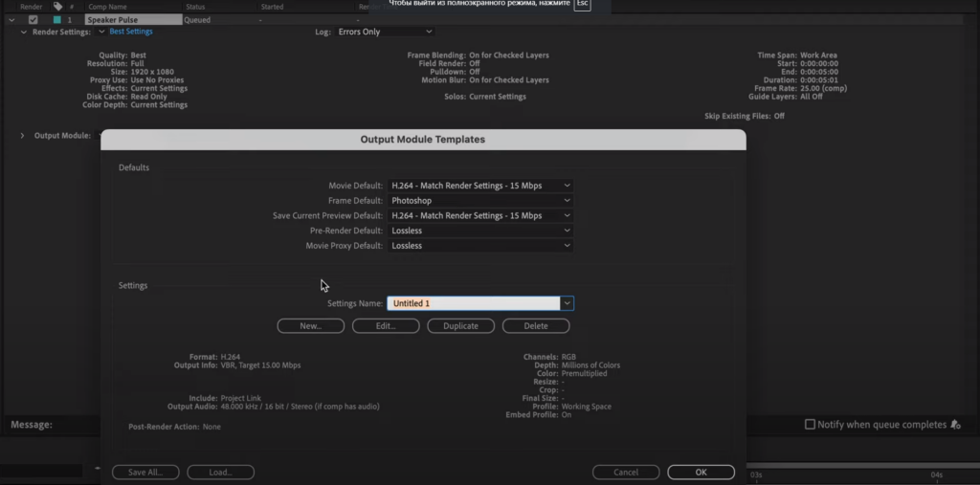The height and width of the screenshot is (485, 980).
Task: Click the teal label color swatch for Speaker Pulse
Action: coord(56,20)
